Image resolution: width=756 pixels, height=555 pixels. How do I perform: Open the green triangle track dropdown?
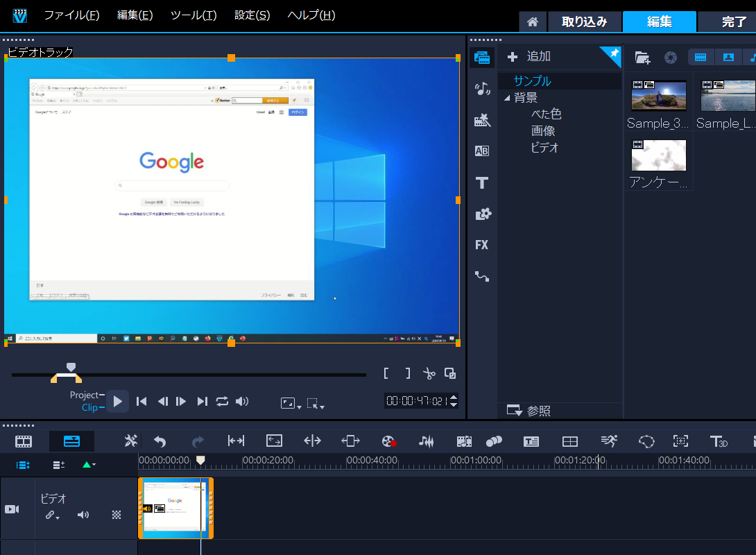pos(89,465)
